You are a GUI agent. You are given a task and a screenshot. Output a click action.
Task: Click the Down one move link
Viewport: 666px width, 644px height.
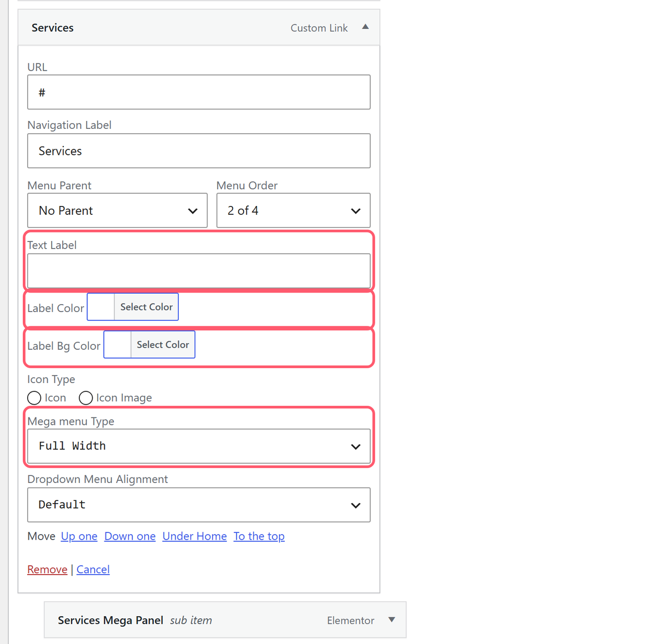(130, 536)
